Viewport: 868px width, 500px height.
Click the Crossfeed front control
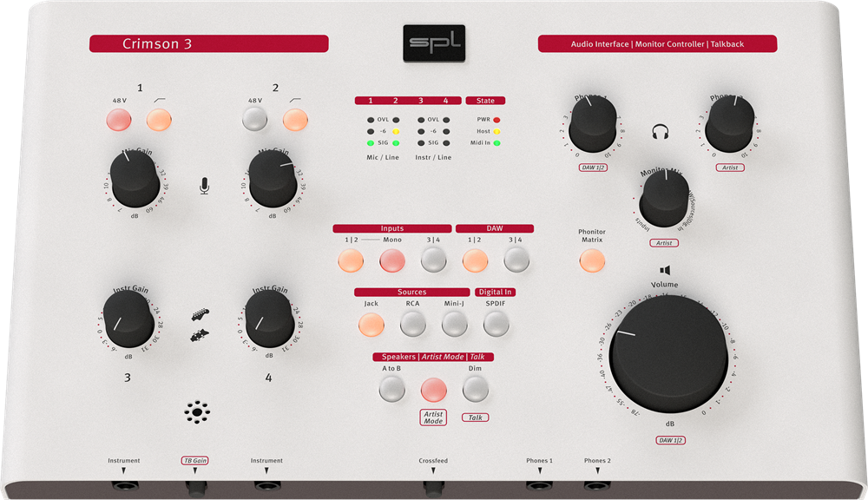(x=434, y=487)
